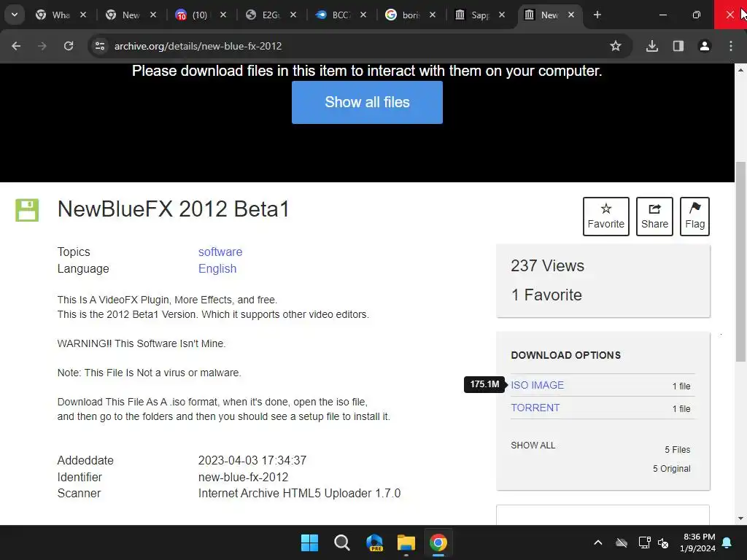Open Windows taskbar search

(341, 542)
